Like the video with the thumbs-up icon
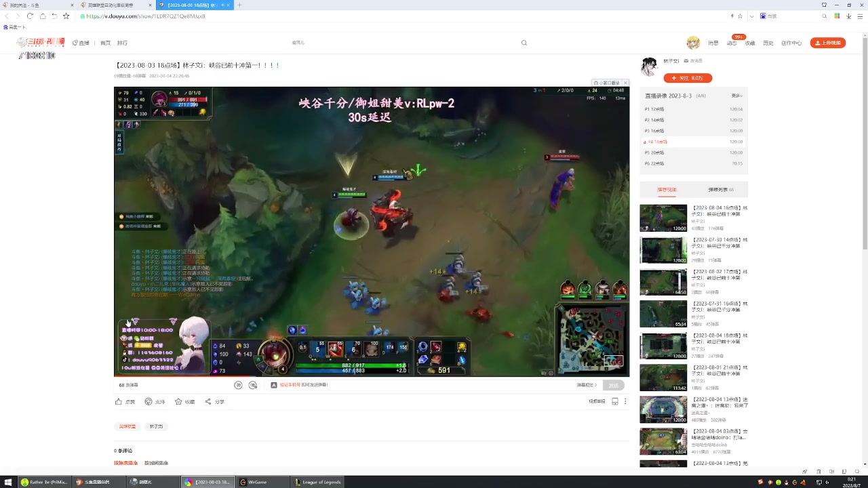This screenshot has height=488, width=868. [119, 401]
